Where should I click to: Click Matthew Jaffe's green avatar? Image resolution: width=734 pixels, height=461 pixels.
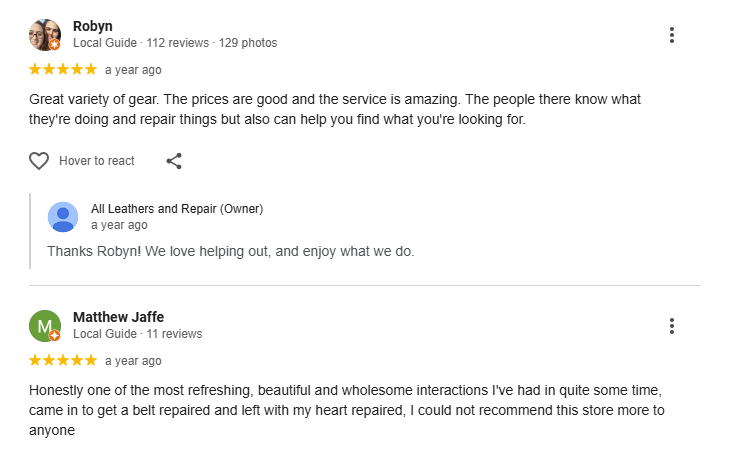pos(44,325)
